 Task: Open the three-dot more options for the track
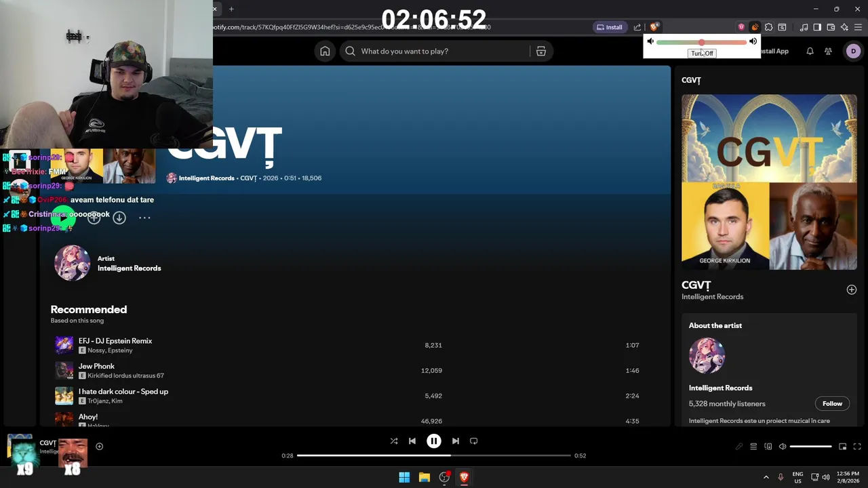pyautogui.click(x=144, y=218)
